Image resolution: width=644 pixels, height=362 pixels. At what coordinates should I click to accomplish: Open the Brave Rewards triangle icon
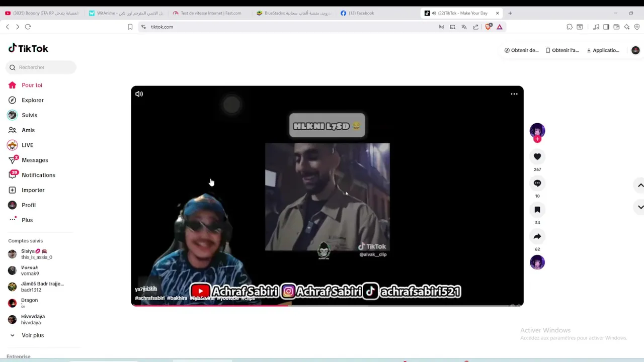click(x=500, y=27)
